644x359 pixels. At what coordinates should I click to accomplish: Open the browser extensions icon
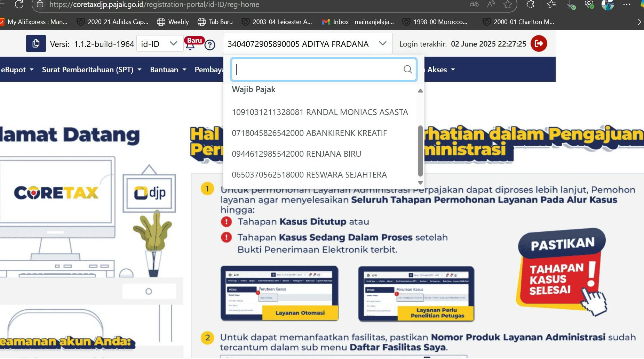(531, 4)
